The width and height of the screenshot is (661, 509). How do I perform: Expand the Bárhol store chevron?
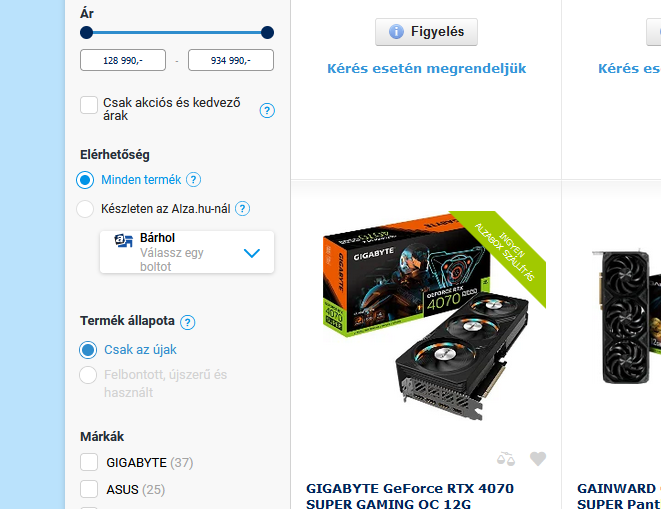[x=252, y=253]
